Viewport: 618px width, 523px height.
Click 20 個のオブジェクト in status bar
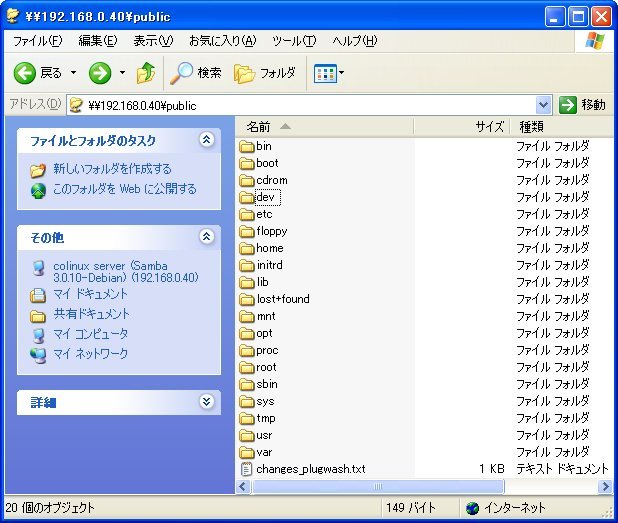tap(50, 508)
